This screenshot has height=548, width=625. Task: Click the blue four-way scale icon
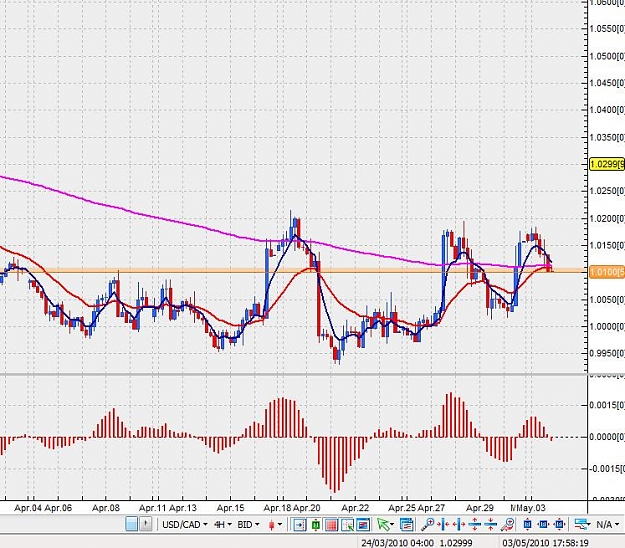tap(559, 524)
